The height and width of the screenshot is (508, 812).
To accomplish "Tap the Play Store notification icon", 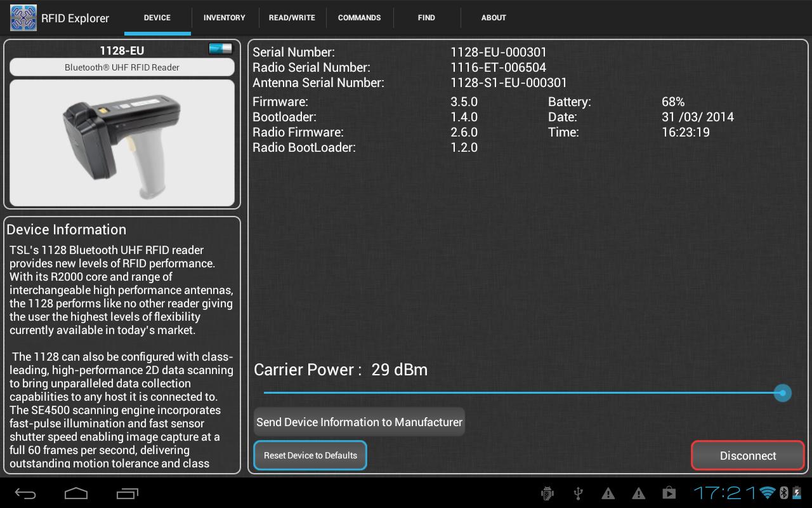I will point(669,493).
